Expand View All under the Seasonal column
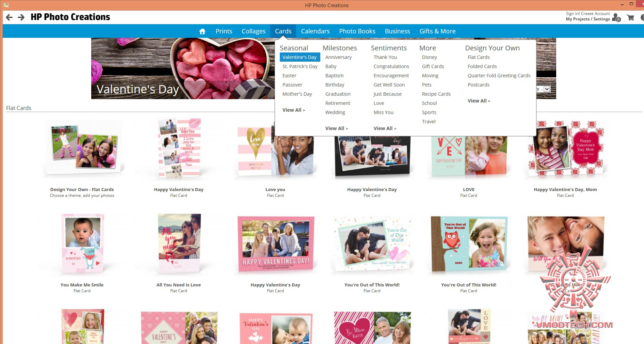 tap(294, 110)
